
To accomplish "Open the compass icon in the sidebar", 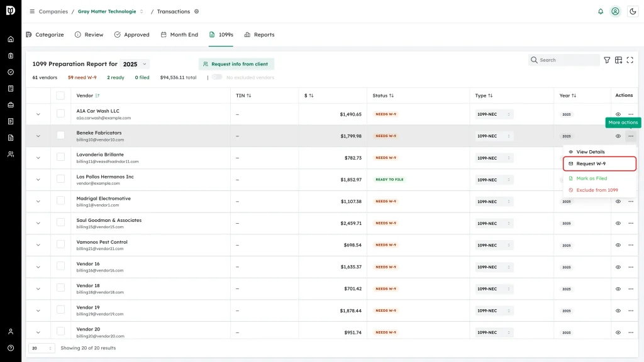I will click(x=11, y=72).
